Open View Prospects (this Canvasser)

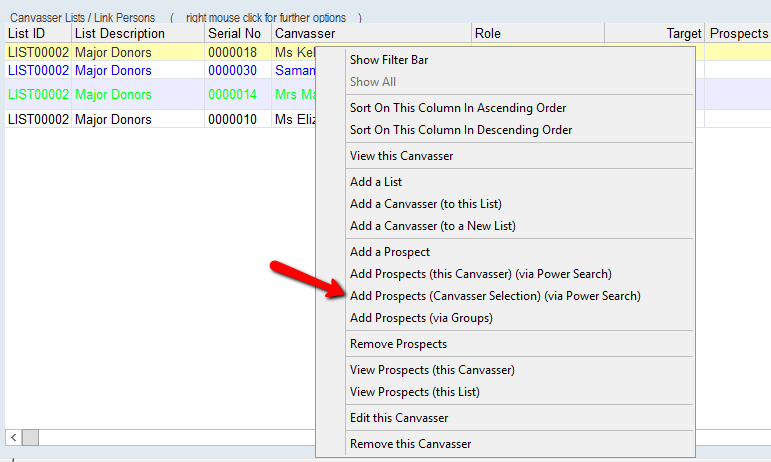432,370
